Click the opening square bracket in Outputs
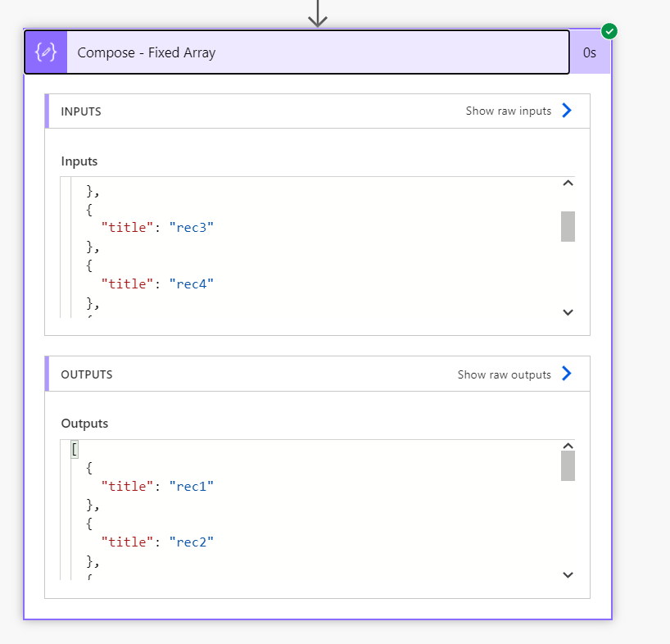Screen dimensions: 670x644 [x=75, y=449]
